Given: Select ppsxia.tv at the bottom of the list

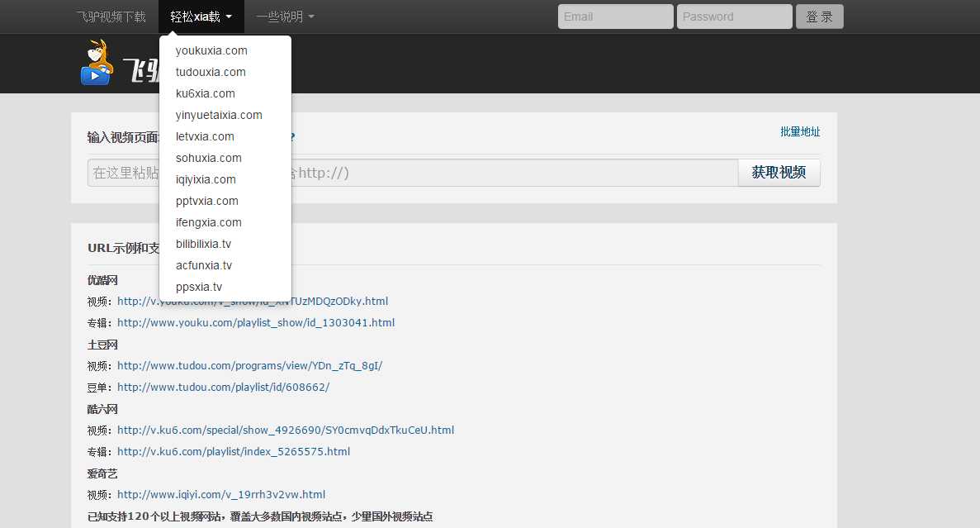Looking at the screenshot, I should [x=198, y=287].
